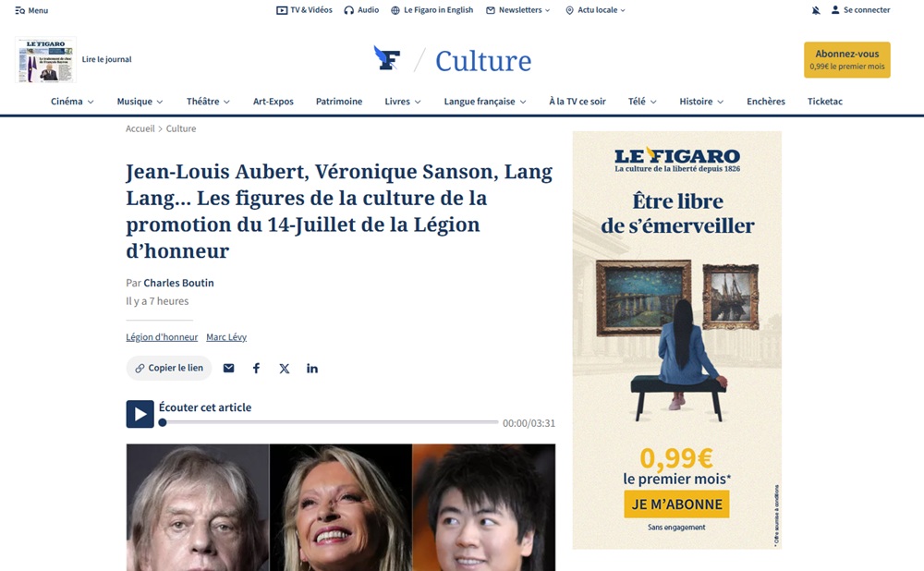This screenshot has width=924, height=571.
Task: Open TV & Vidéos section
Action: pyautogui.click(x=304, y=10)
